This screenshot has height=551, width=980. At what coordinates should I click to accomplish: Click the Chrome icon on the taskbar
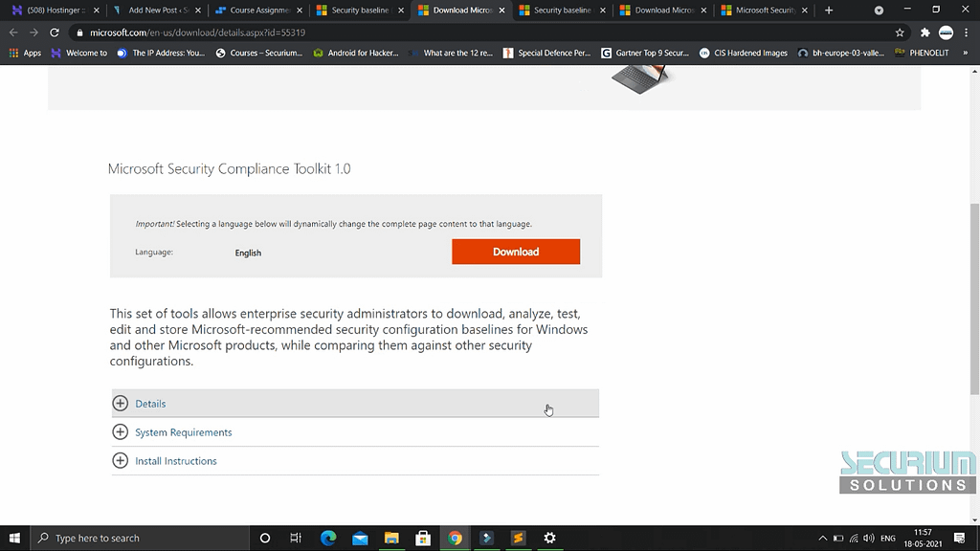(x=455, y=538)
